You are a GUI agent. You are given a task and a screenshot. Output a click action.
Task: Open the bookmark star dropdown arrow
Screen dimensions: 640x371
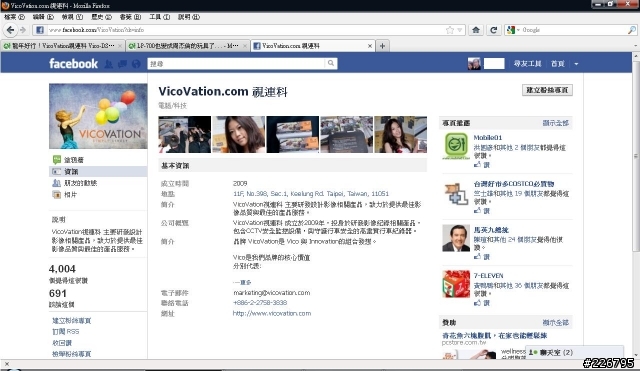[460, 30]
